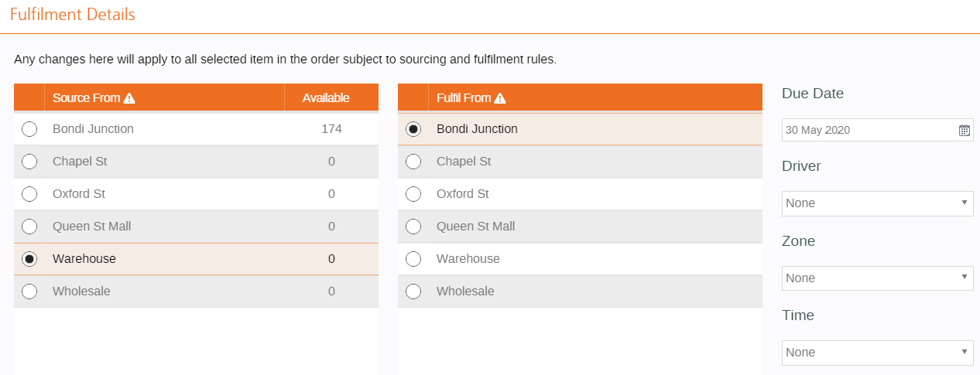Select Bondi Junction as source location

29,129
